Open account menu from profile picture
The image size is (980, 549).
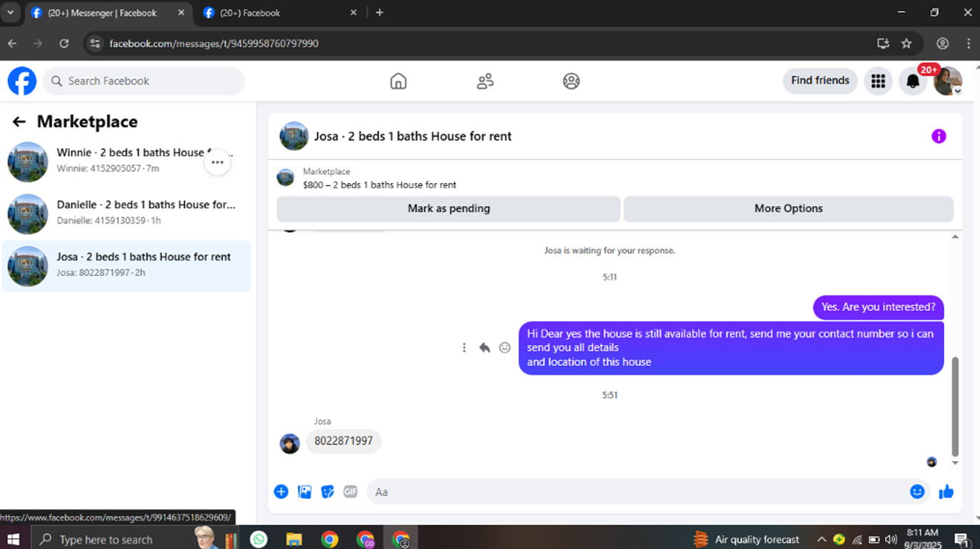tap(948, 81)
